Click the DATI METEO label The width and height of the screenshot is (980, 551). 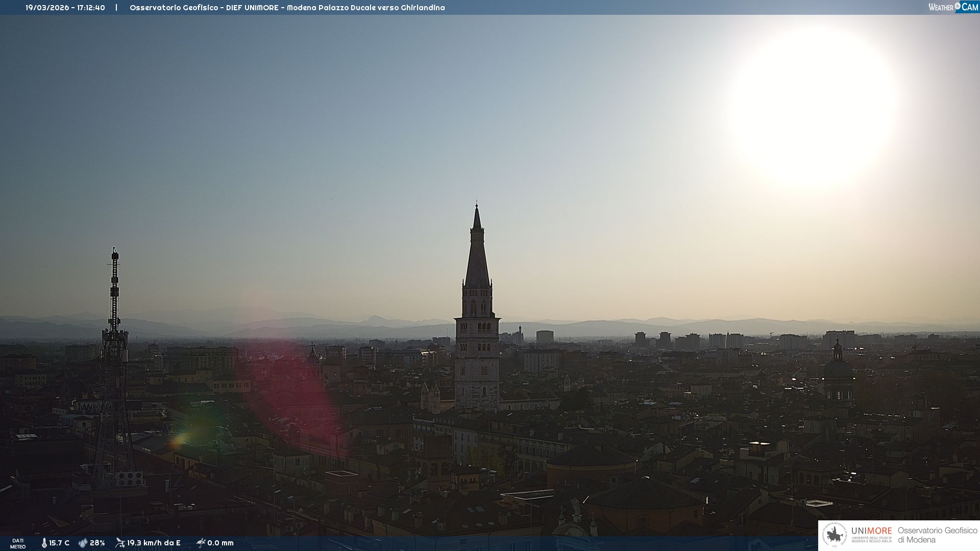pos(18,543)
